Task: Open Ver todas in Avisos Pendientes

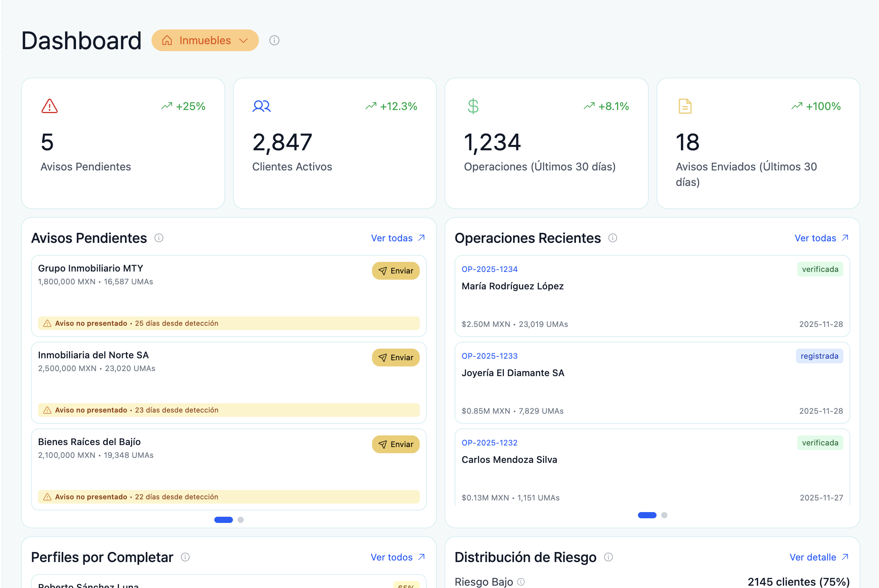Action: 398,238
